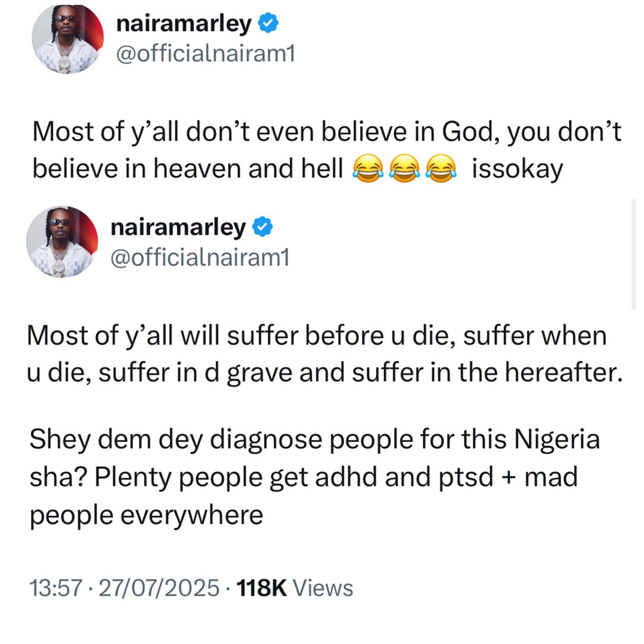The height and width of the screenshot is (644, 644).
Task: Click the top tweet's profile avatar
Action: point(67,39)
